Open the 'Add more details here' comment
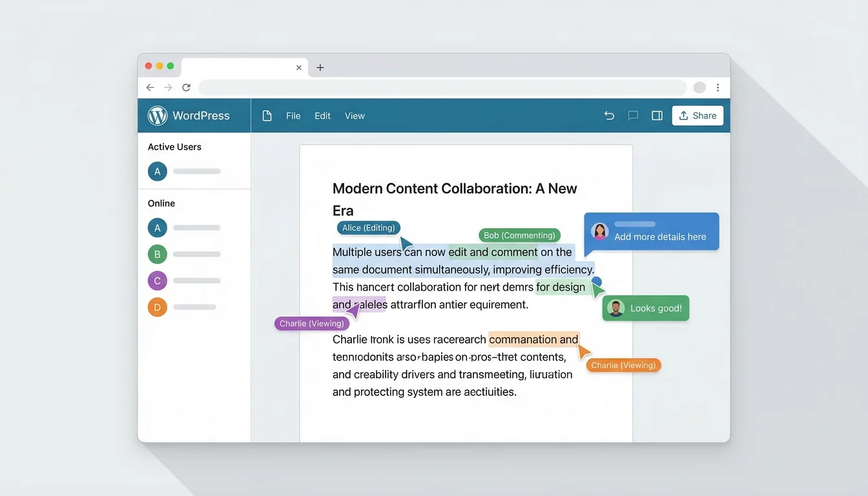The image size is (868, 496). click(652, 231)
